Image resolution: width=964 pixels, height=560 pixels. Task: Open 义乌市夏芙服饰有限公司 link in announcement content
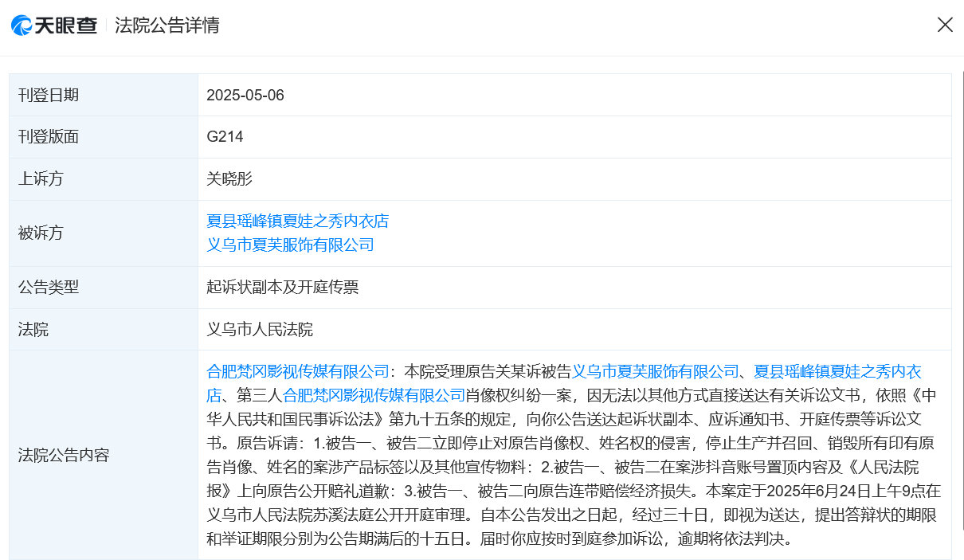[x=656, y=371]
